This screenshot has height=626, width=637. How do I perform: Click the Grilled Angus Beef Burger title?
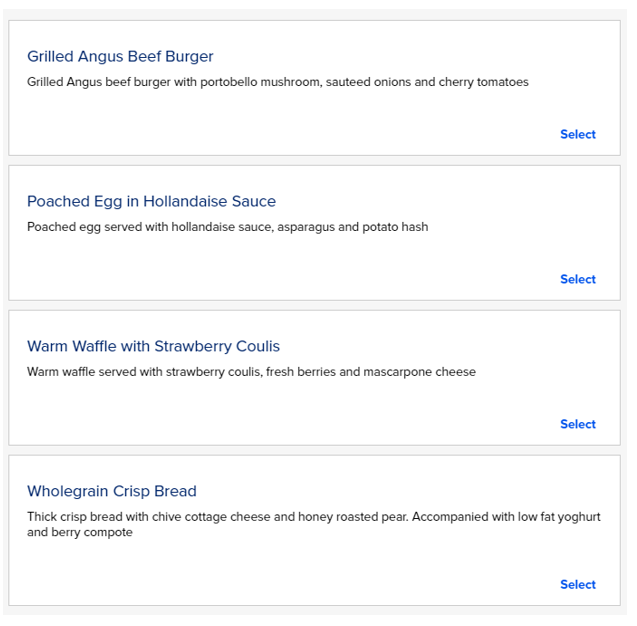pyautogui.click(x=120, y=56)
